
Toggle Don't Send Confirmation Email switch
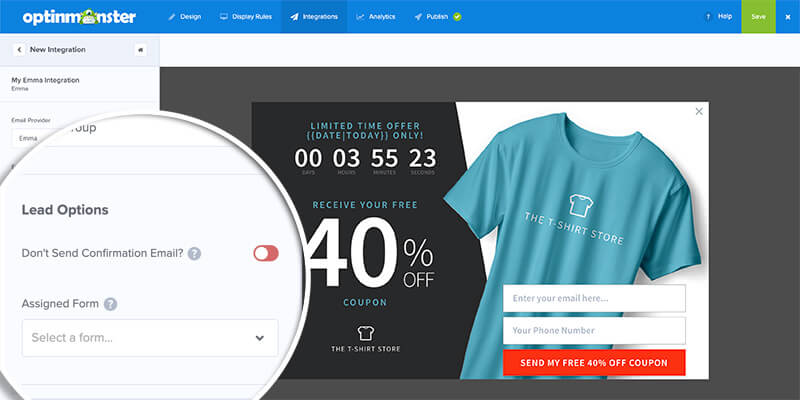[266, 253]
